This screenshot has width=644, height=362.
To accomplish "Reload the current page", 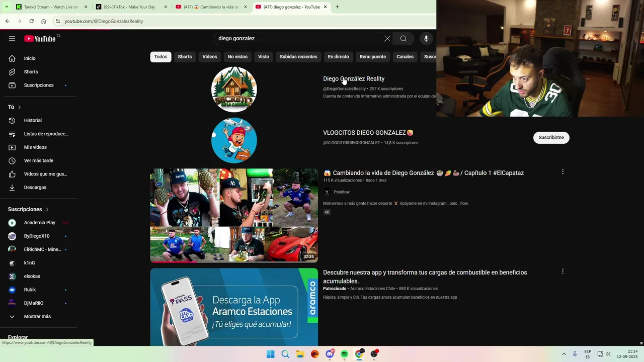I will (31, 21).
